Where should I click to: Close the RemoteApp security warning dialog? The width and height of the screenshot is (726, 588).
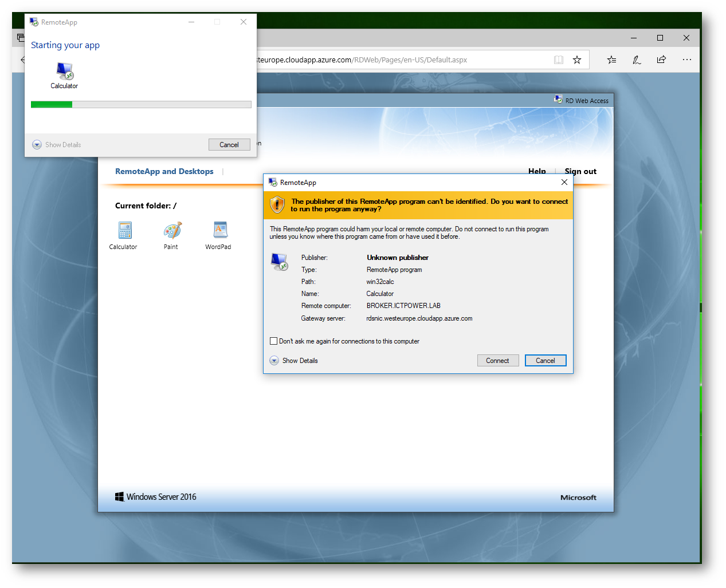coord(564,182)
